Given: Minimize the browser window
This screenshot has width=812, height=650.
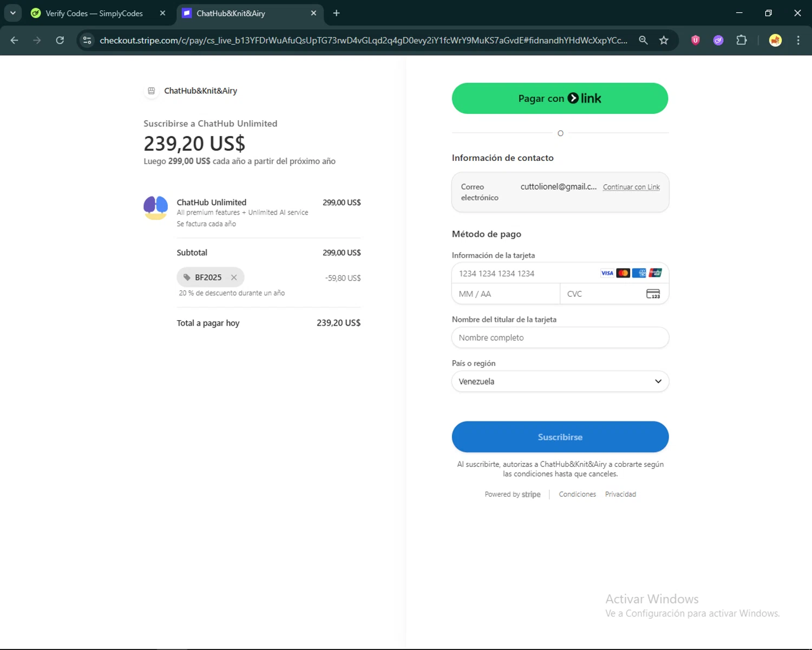Looking at the screenshot, I should (x=739, y=13).
